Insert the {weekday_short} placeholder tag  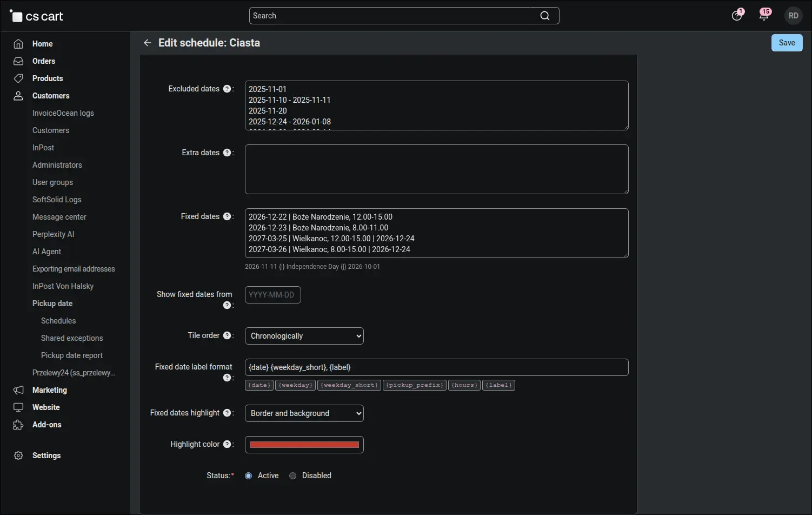coord(349,385)
